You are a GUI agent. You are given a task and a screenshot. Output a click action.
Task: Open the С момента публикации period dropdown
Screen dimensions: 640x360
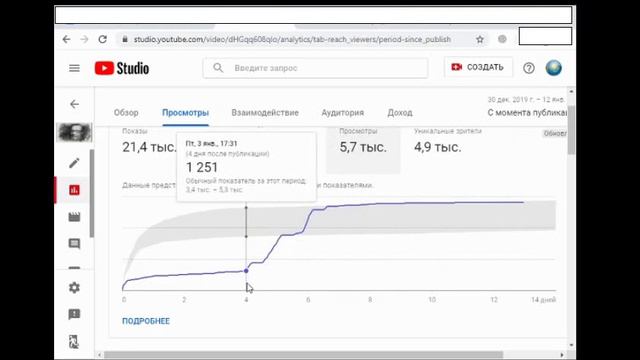click(x=527, y=113)
